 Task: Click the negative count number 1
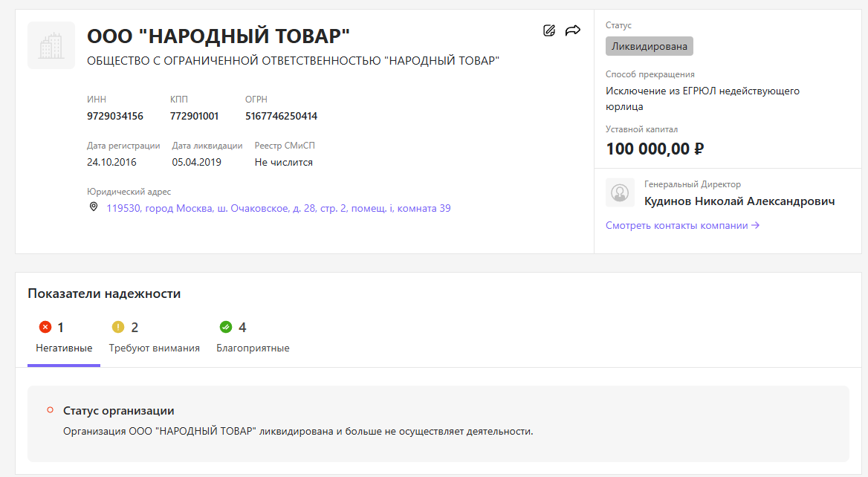click(x=60, y=328)
